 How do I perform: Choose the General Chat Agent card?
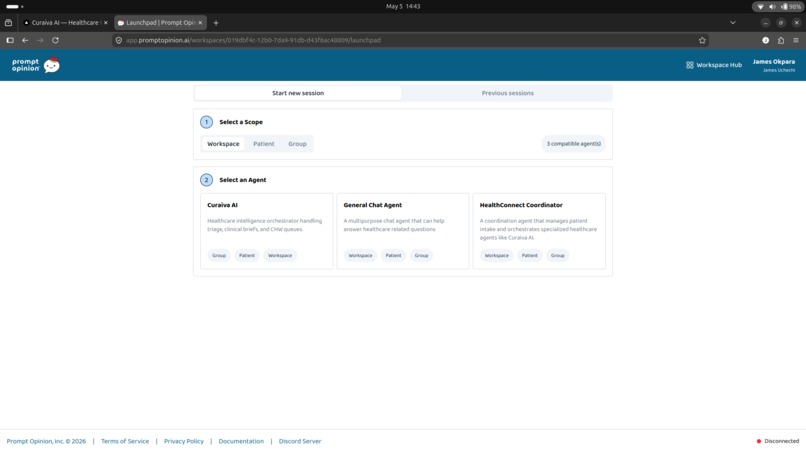[402, 231]
